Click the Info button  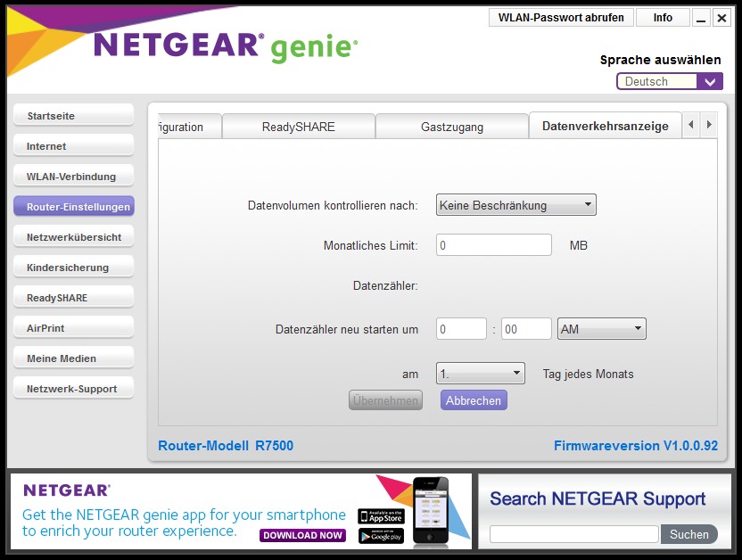tap(663, 18)
